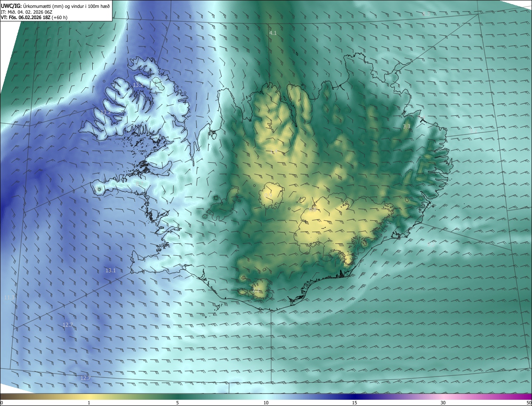Viewport: 532px width, 406px height.
Task: Click the 'UWC/IG:' title label
Action: pos(11,6)
